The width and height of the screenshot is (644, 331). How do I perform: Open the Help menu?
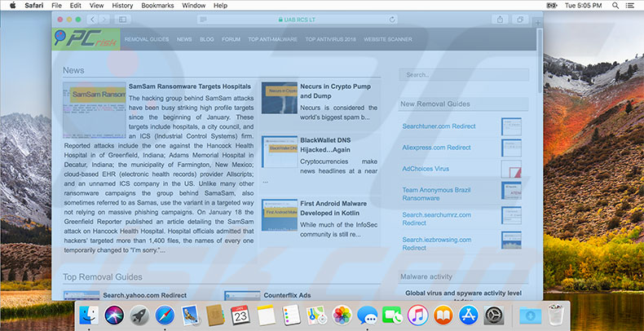point(220,6)
